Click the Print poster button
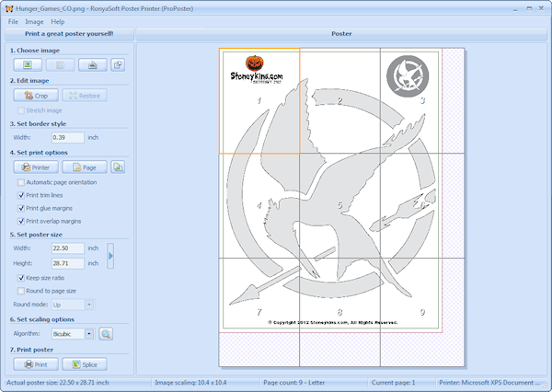 [x=36, y=364]
